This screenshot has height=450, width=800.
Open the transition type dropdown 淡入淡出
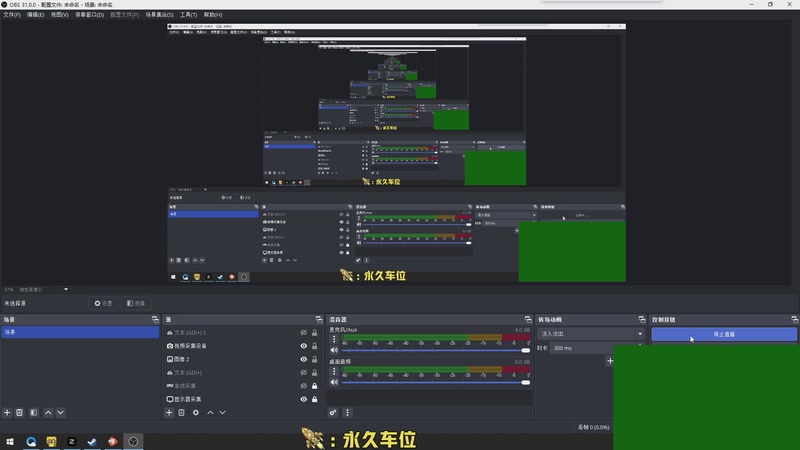(591, 334)
